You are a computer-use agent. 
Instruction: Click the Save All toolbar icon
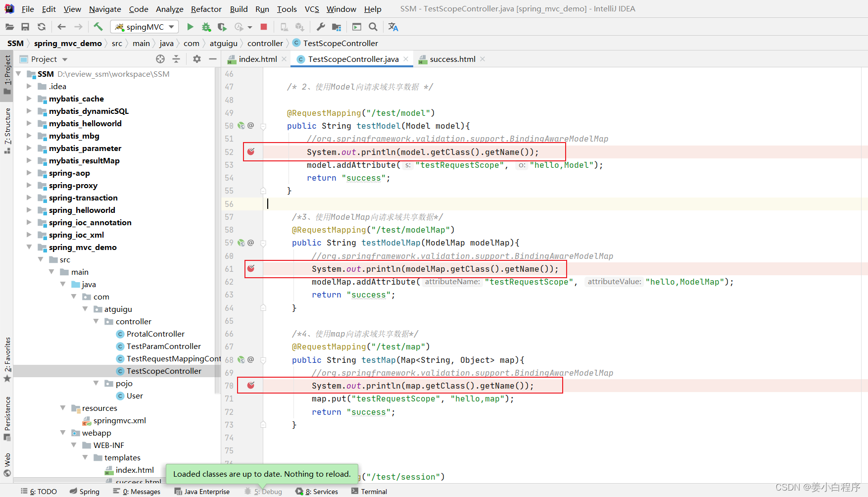25,27
